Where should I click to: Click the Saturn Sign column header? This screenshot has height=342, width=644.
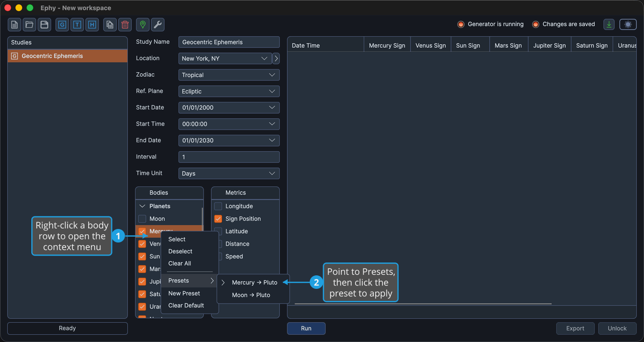pyautogui.click(x=592, y=45)
